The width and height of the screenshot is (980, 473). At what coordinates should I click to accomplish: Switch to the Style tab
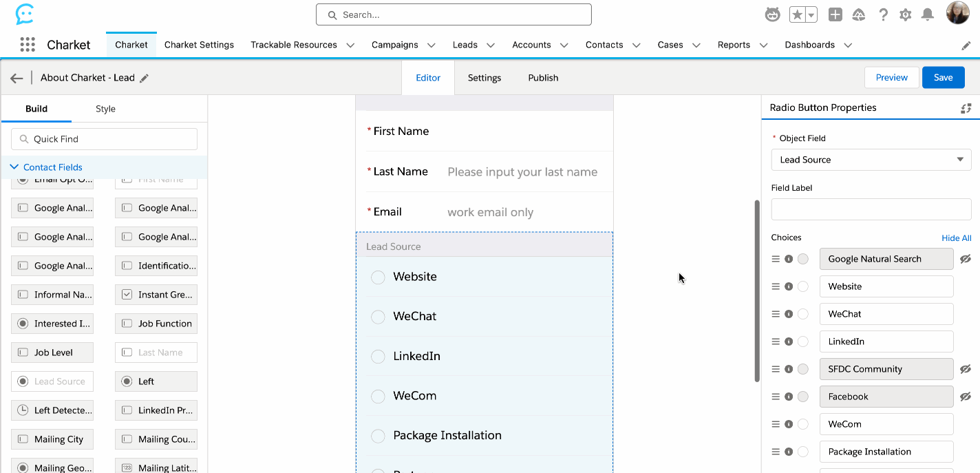point(105,109)
